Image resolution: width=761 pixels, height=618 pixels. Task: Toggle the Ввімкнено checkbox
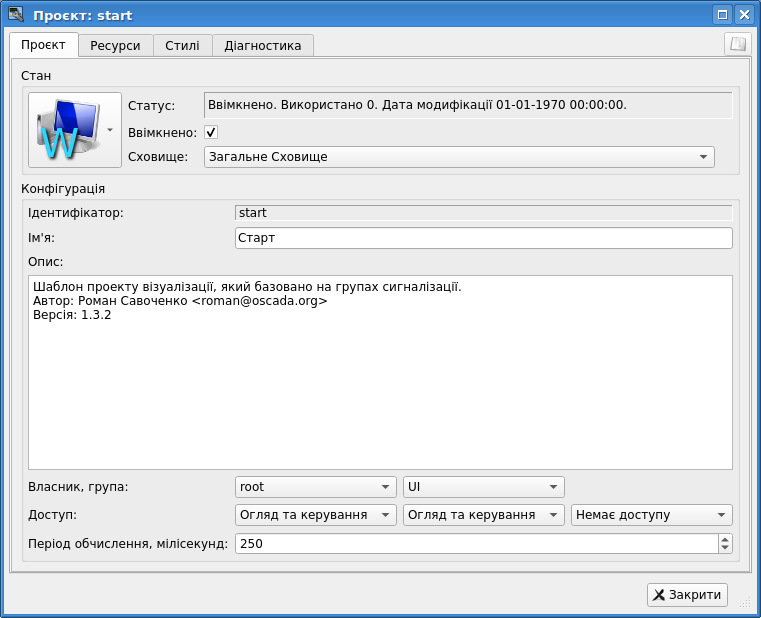coord(211,132)
